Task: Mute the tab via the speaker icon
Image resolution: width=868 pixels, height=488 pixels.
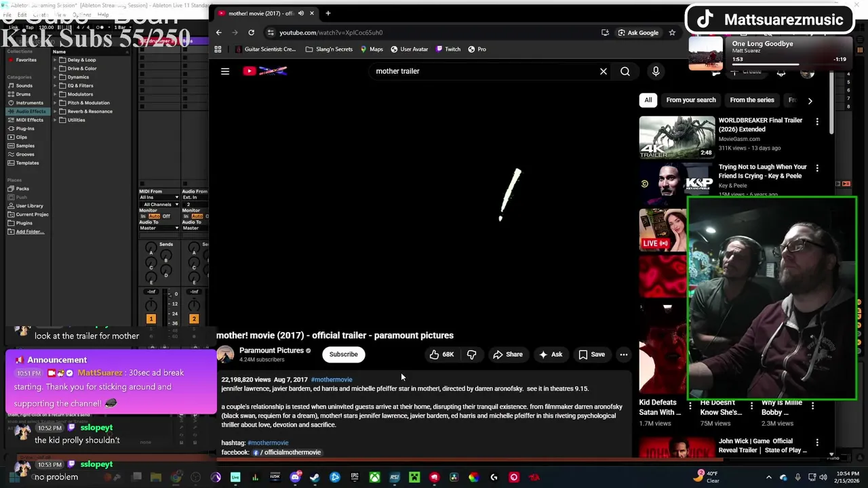Action: (301, 13)
